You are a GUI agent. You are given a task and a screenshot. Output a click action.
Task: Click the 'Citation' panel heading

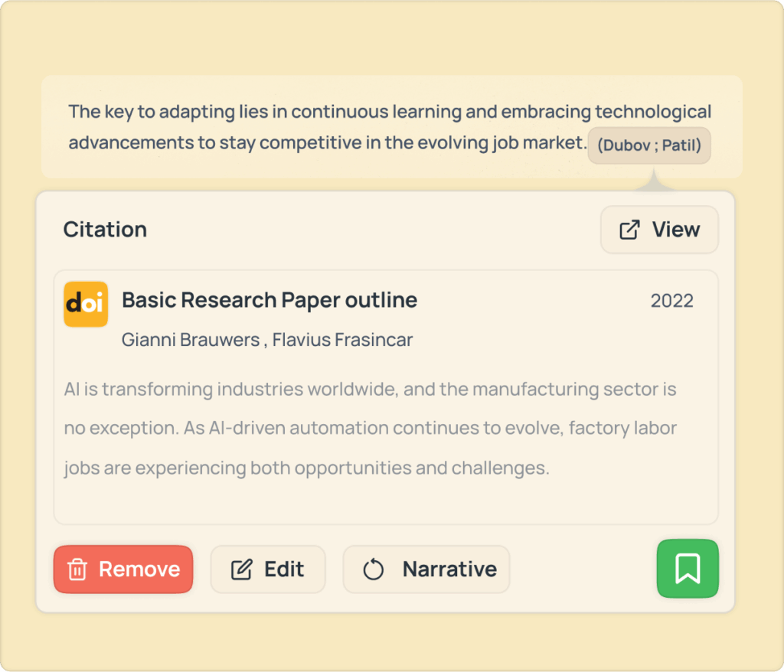point(105,230)
